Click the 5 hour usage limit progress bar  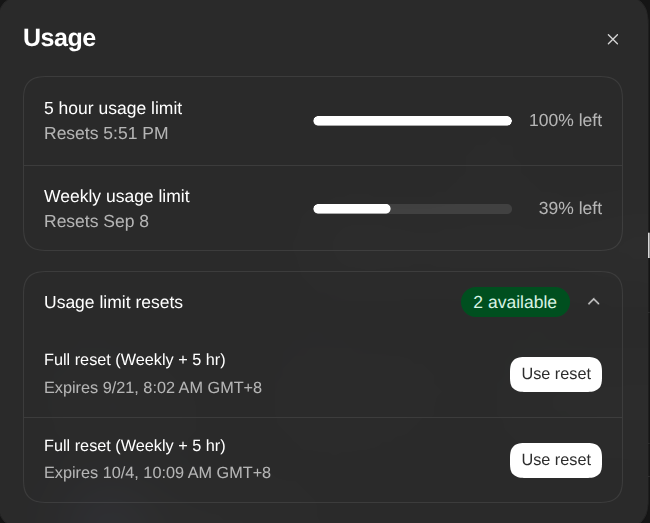(412, 121)
